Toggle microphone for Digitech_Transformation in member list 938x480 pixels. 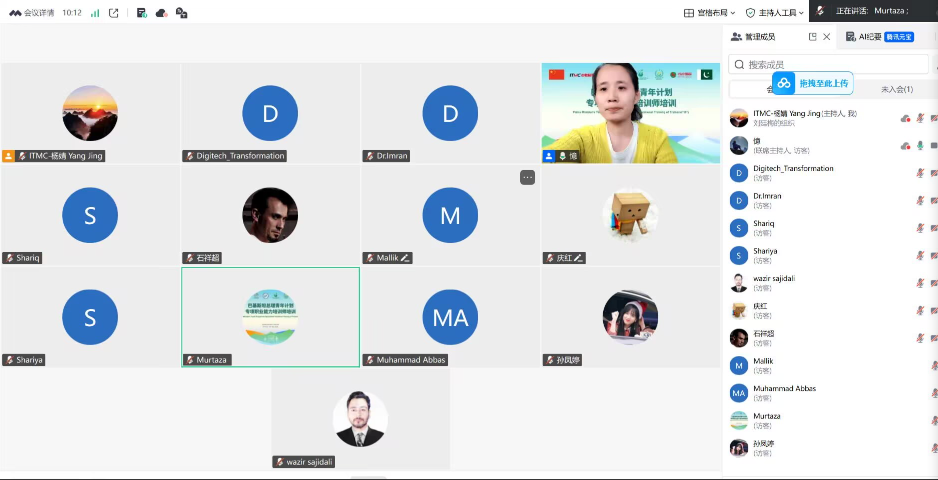(920, 173)
